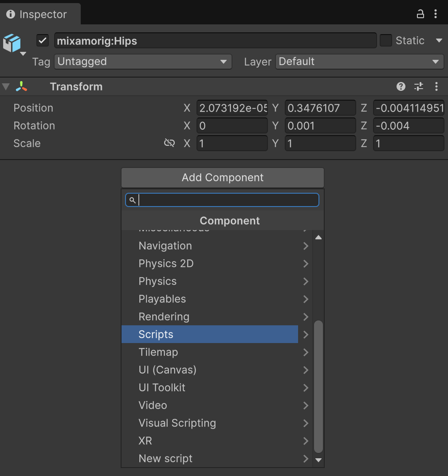Disable the mixamorig:Hips active checkbox
Screen dimensions: 448x476
coord(43,41)
